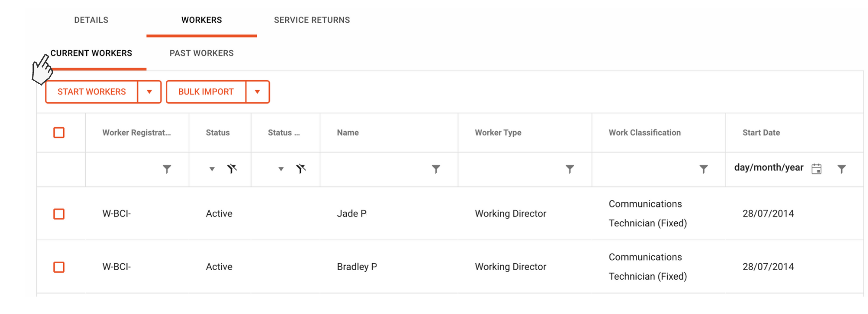Click the BULK IMPORT button
The width and height of the screenshot is (868, 314).
point(206,92)
